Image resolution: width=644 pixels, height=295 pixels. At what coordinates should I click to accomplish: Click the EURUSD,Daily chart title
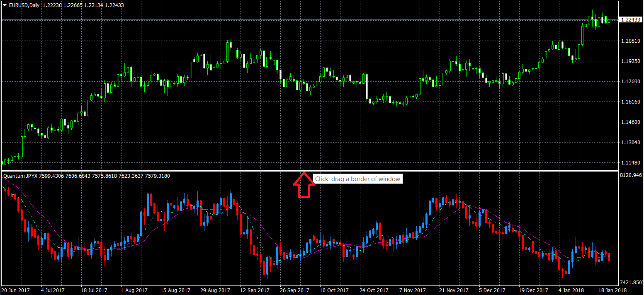(24, 5)
